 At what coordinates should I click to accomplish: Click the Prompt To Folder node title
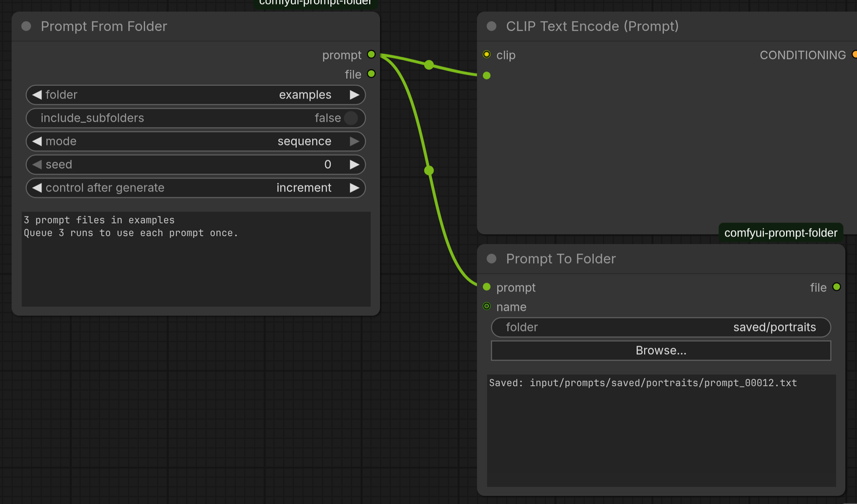[x=561, y=259]
